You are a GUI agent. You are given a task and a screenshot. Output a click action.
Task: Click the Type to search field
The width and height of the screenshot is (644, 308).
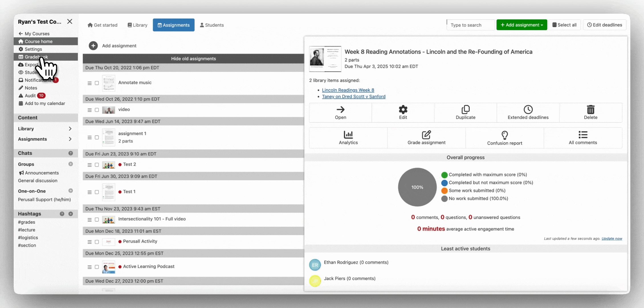coord(470,25)
